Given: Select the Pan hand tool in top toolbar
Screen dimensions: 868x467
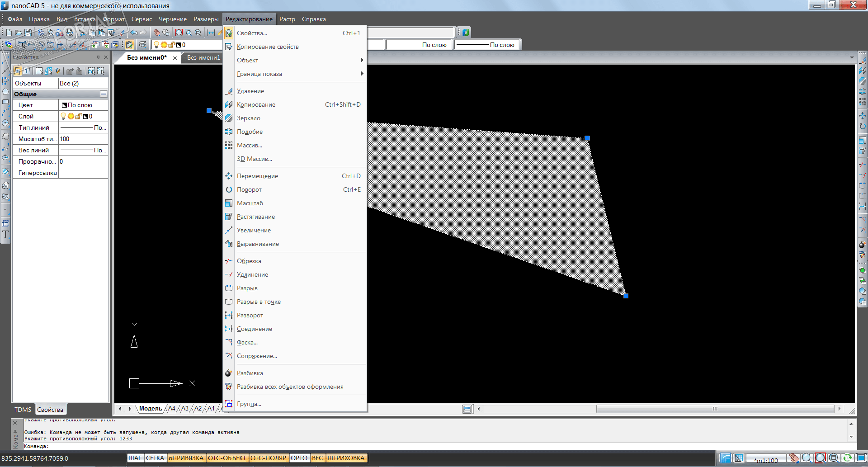Looking at the screenshot, I should coord(156,33).
